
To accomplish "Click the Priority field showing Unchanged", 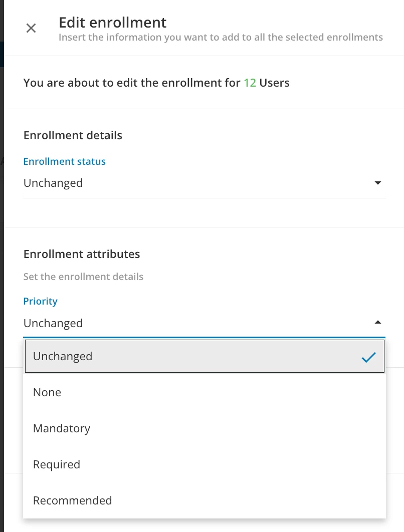I will (x=53, y=323).
